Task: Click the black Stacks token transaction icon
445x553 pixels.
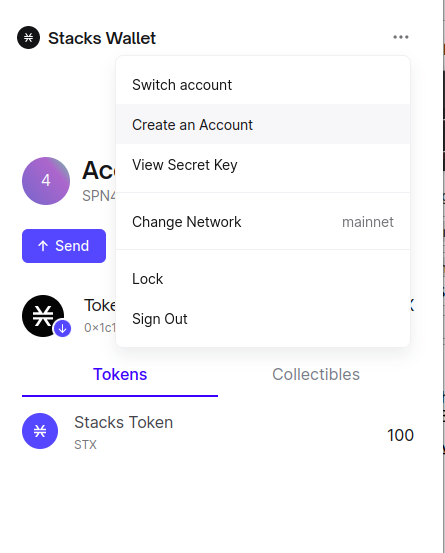Action: (43, 316)
